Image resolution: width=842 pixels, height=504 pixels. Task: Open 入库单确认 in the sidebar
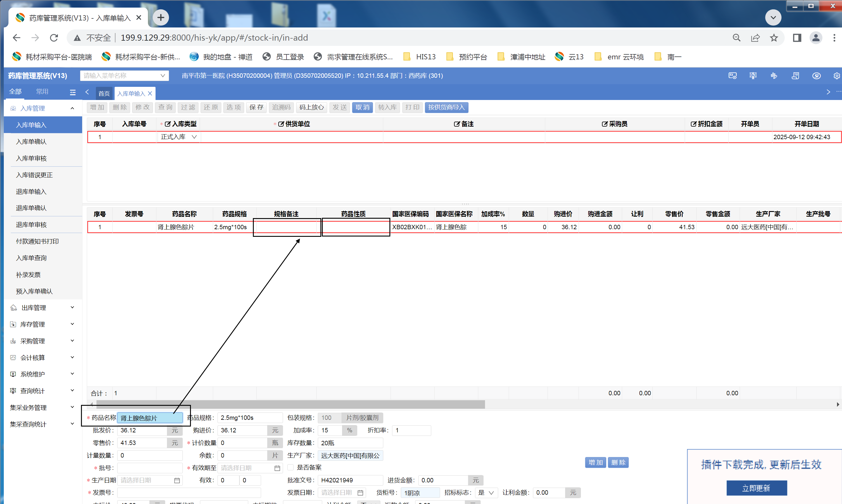coord(31,141)
